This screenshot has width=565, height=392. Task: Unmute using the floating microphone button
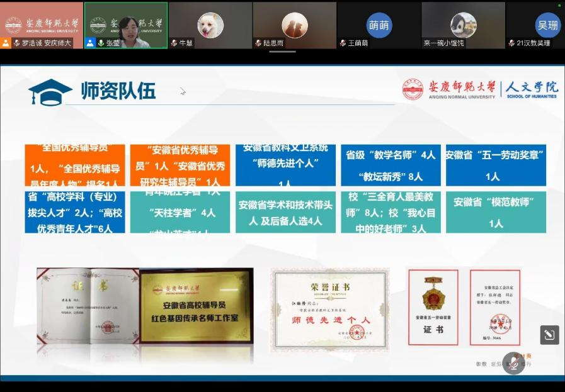click(513, 364)
